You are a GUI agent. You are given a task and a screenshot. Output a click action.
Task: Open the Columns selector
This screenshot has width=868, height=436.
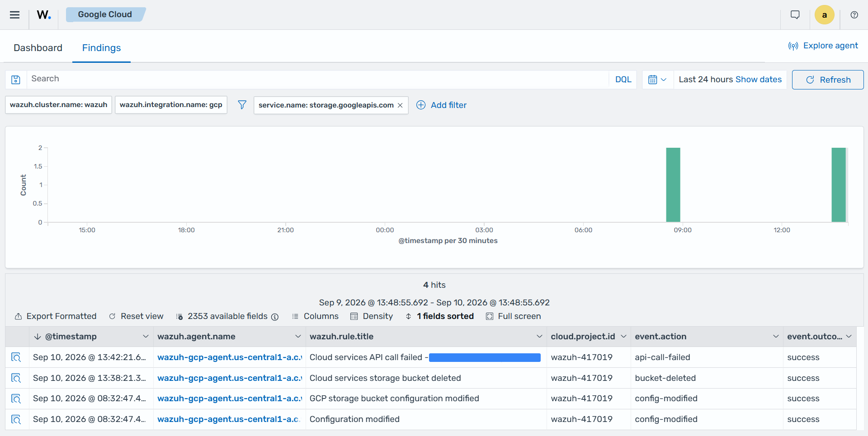(315, 316)
